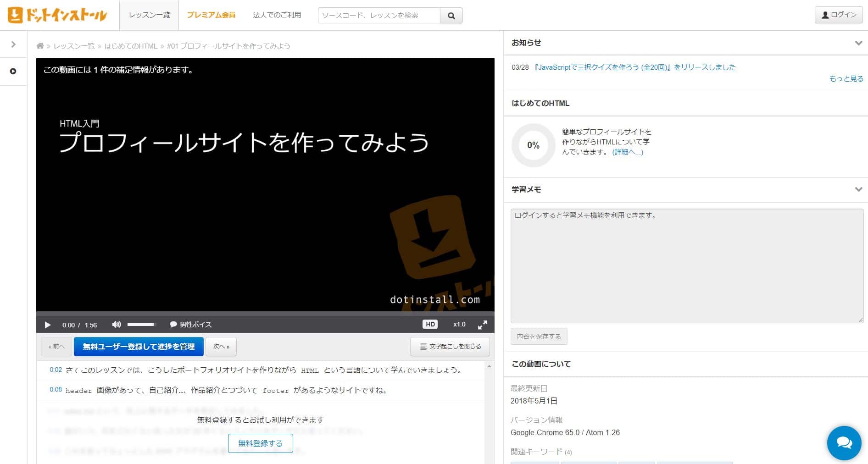Click the Dotinstall logo in the header
Screen dimensions: 868x464
click(x=57, y=15)
